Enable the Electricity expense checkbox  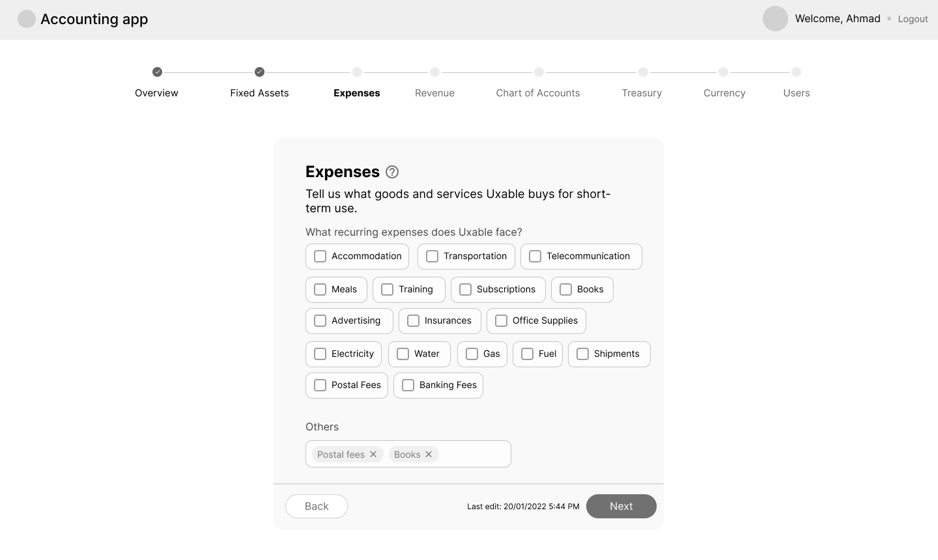click(320, 354)
